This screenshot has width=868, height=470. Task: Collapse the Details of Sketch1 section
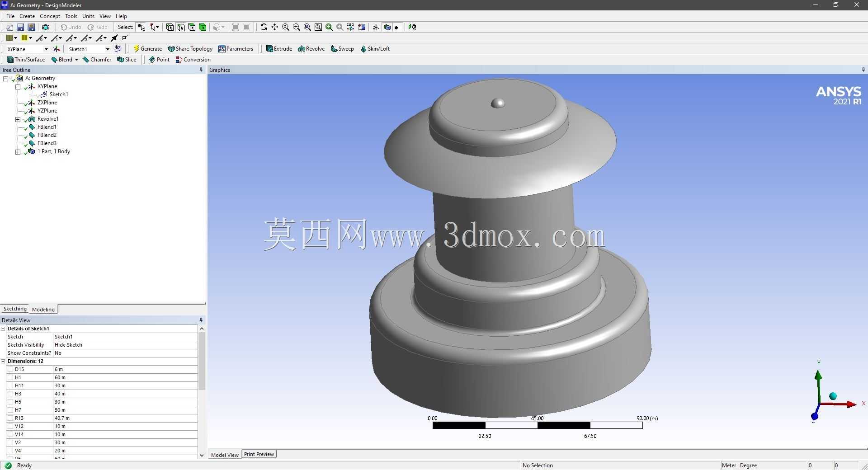tap(3, 329)
